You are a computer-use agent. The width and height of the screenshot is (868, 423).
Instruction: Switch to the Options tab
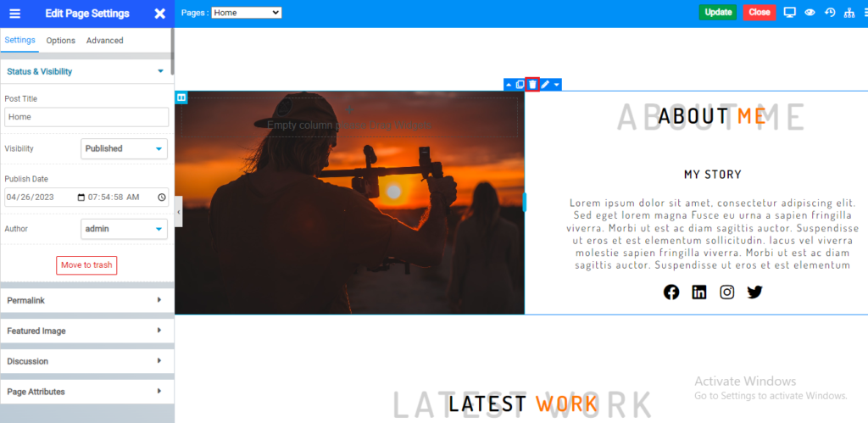(x=60, y=41)
